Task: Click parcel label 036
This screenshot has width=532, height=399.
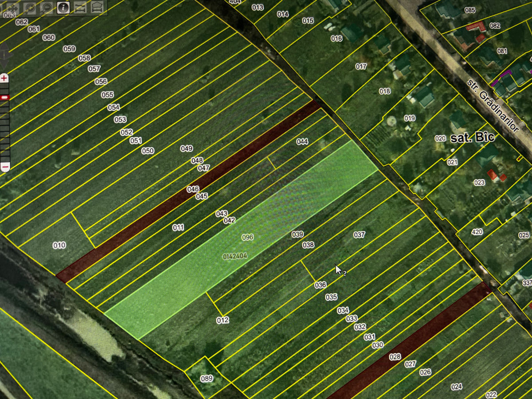Action: tap(321, 285)
